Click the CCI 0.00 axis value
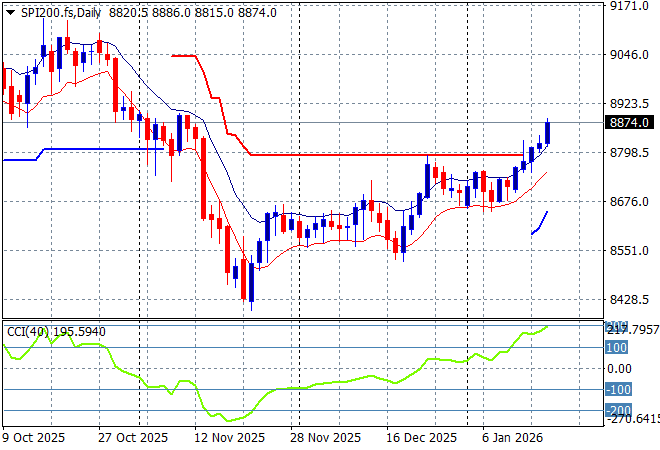Viewport: 660px width, 450px height. 620,369
